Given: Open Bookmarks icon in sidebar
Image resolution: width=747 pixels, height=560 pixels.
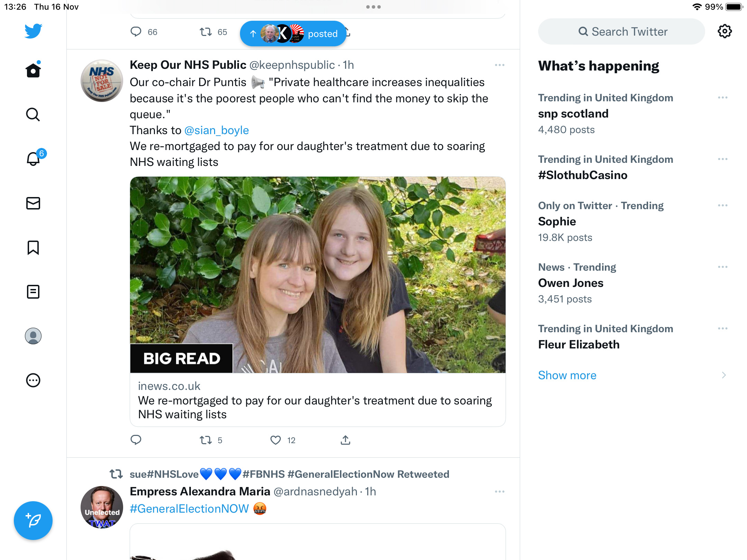Looking at the screenshot, I should [33, 248].
